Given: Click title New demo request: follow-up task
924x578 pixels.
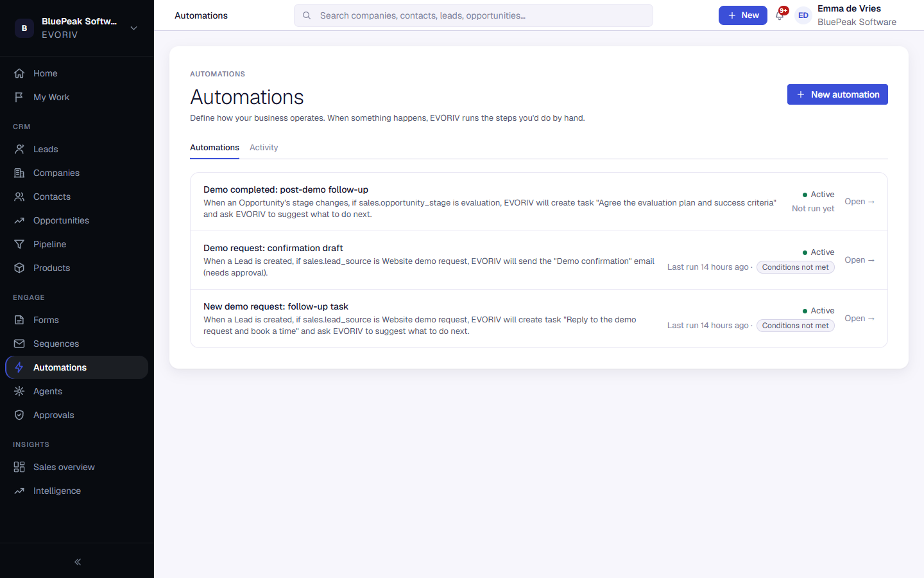Looking at the screenshot, I should pyautogui.click(x=276, y=306).
